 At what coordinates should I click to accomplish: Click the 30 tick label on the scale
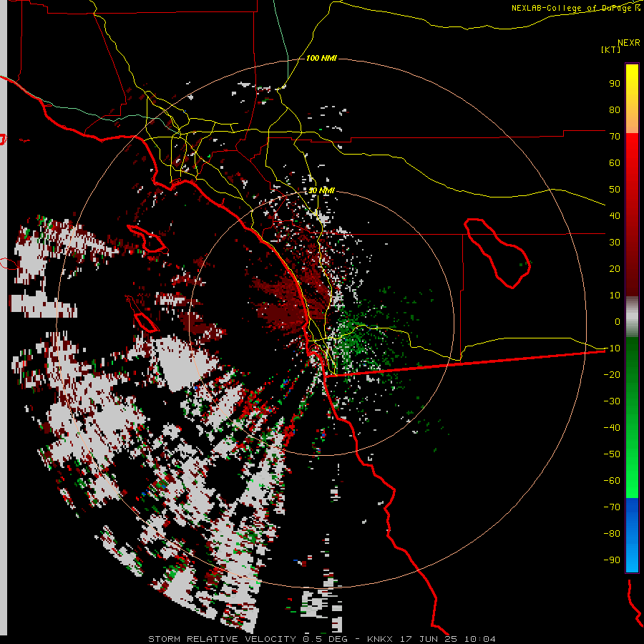[x=615, y=243]
